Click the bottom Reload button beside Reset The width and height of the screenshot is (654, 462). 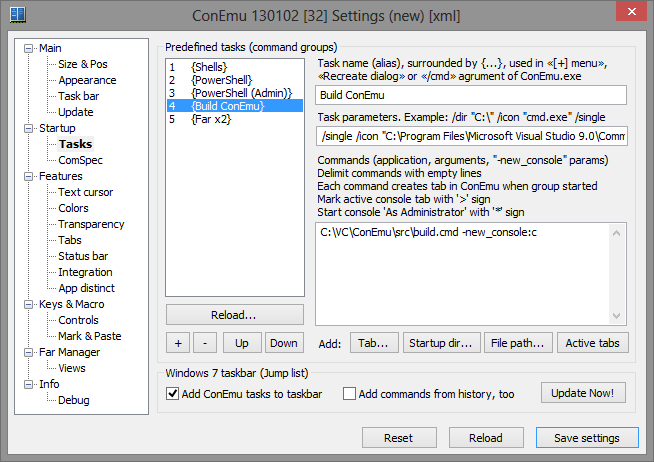(486, 438)
